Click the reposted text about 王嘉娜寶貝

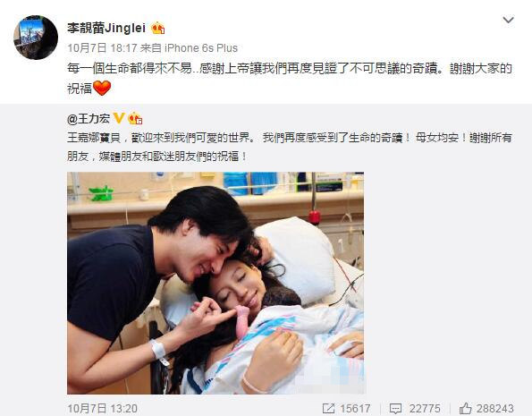pos(290,147)
